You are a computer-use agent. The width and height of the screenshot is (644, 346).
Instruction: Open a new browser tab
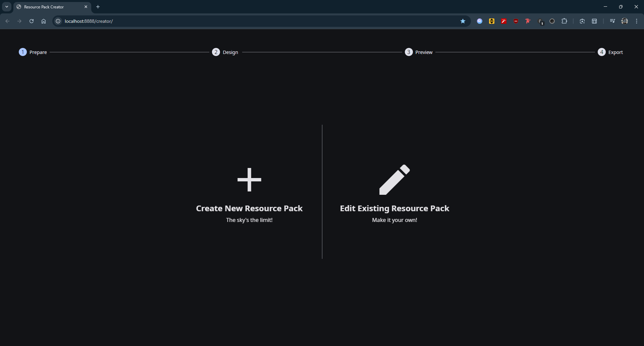pos(98,7)
